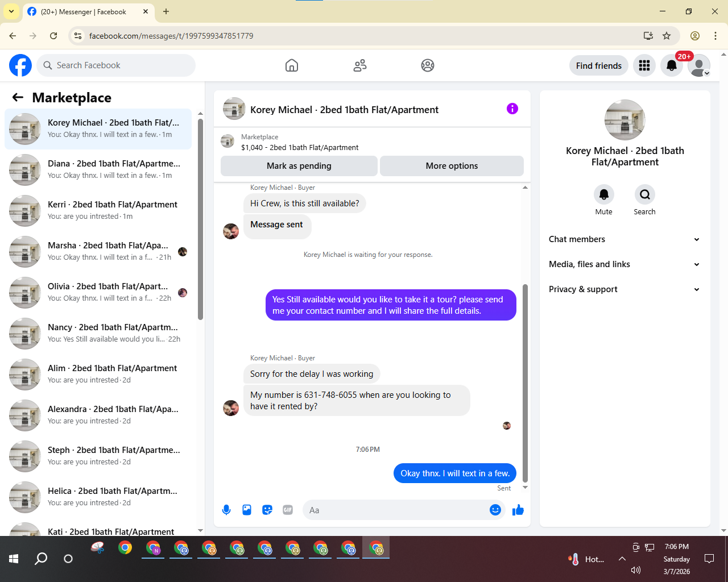Click the Mark as pending button
The width and height of the screenshot is (728, 582).
point(299,166)
